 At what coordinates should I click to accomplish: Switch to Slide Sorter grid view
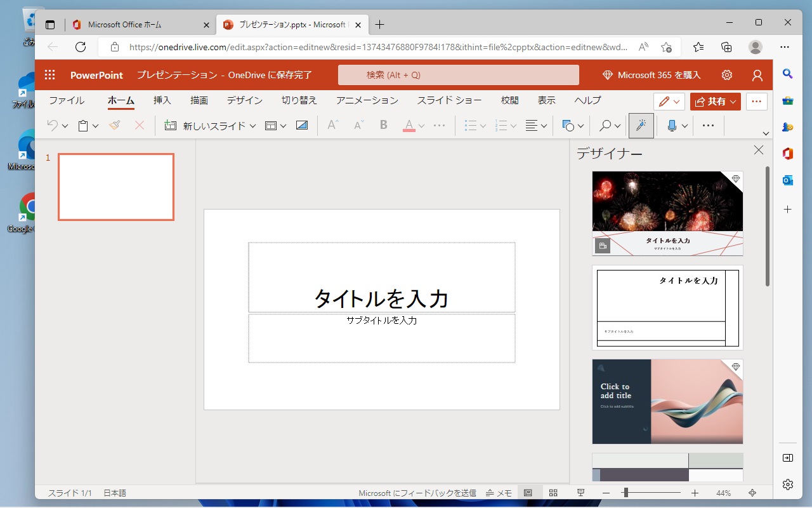[553, 493]
